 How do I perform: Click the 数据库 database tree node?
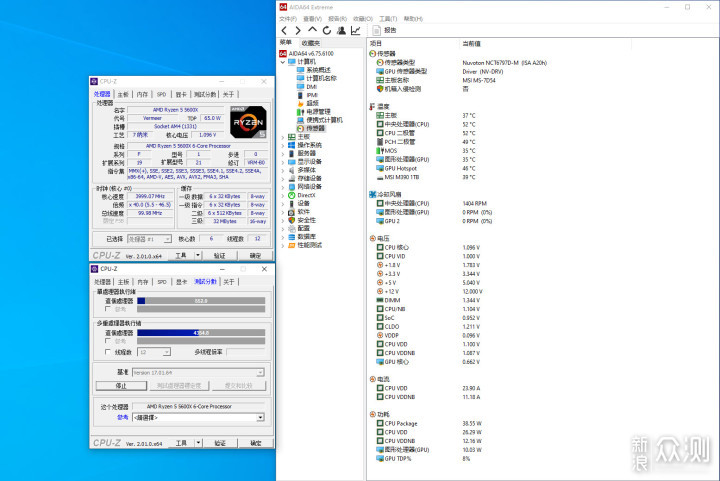click(x=302, y=237)
